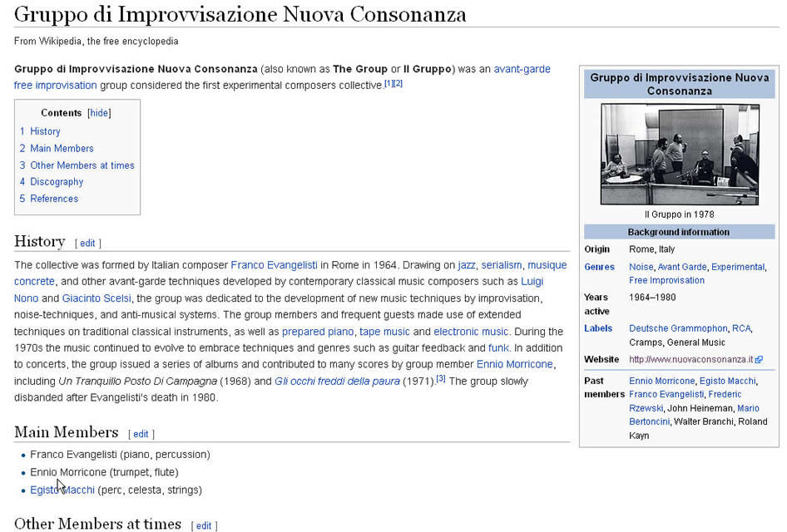Jump to Discography in Contents
Image resolution: width=787 pixels, height=532 pixels.
[52, 182]
